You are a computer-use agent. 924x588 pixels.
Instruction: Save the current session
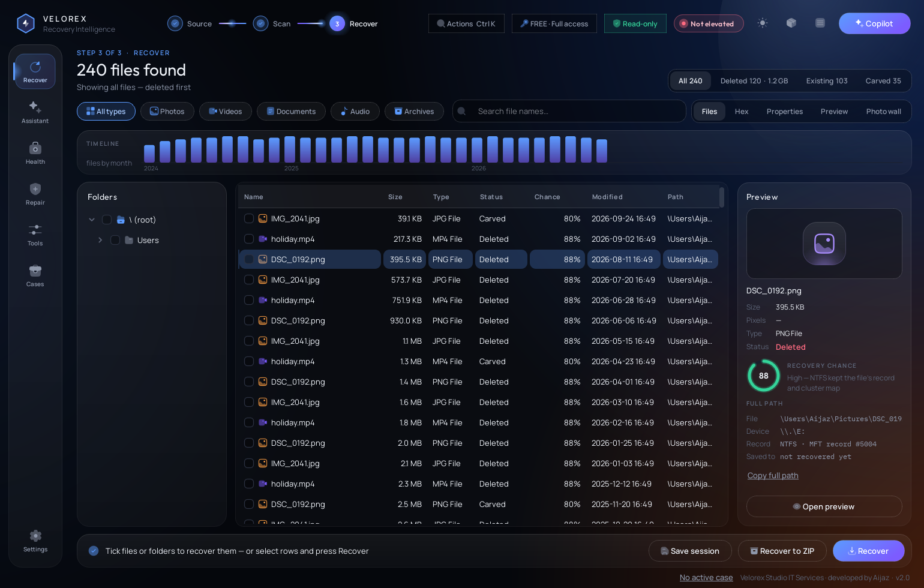pos(690,551)
